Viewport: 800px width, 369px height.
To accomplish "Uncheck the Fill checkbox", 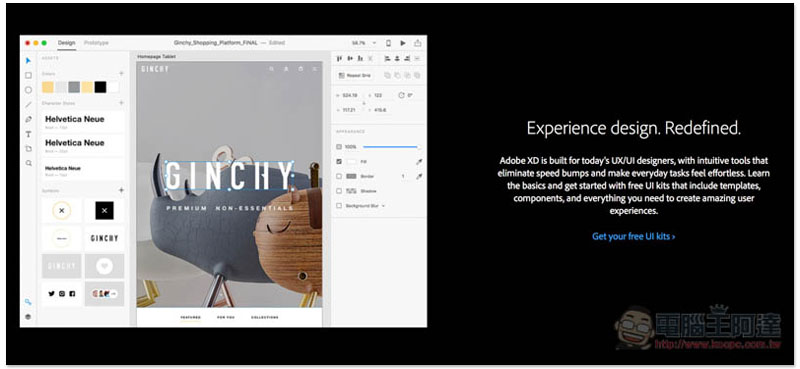I will [339, 161].
